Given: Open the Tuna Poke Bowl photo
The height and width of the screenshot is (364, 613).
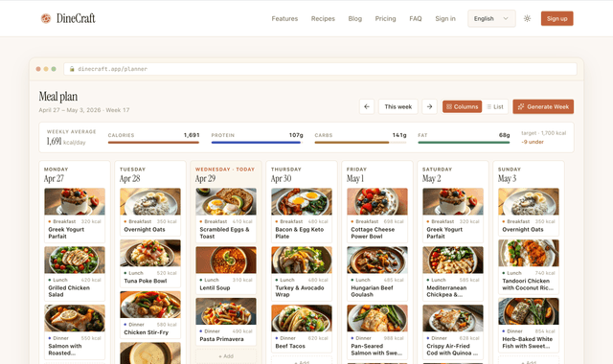Looking at the screenshot, I should tap(150, 253).
